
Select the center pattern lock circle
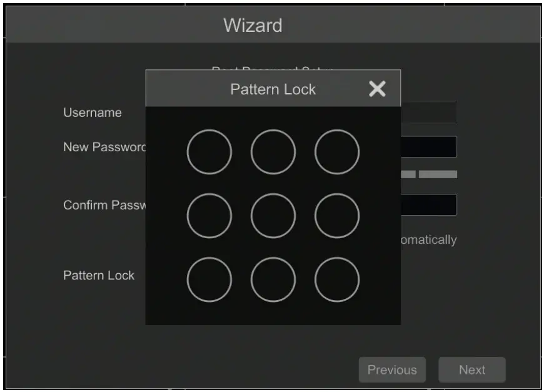click(x=273, y=216)
